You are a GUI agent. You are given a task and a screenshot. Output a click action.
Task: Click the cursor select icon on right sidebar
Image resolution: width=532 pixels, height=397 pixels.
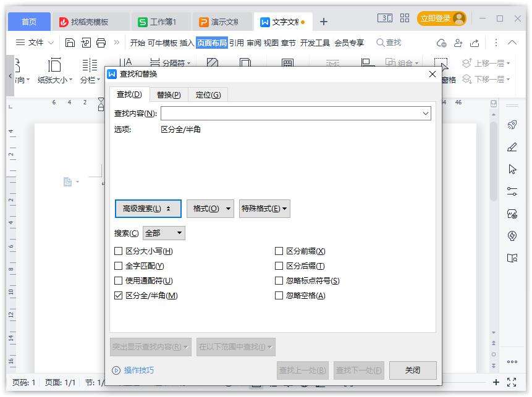pyautogui.click(x=513, y=168)
